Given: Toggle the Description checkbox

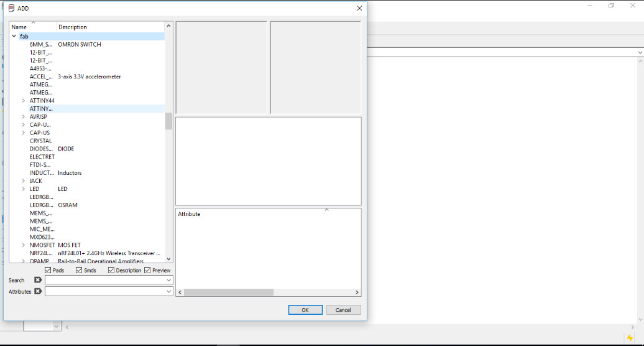Looking at the screenshot, I should click(x=111, y=270).
